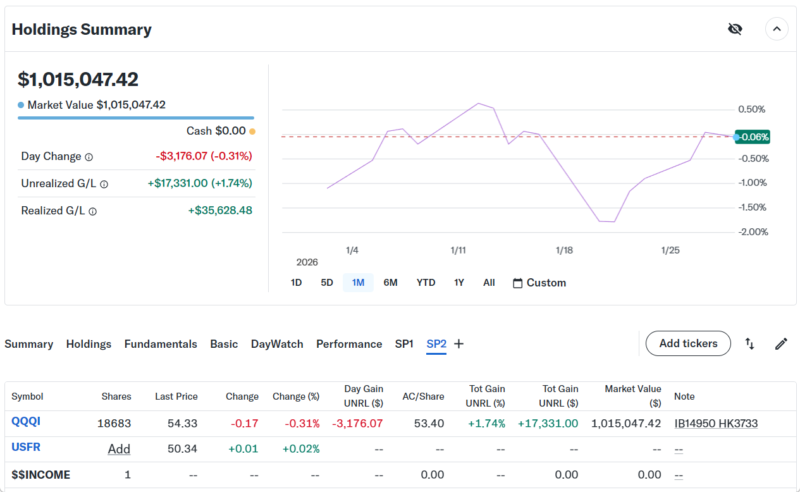Click the -0.06% chart value marker

click(x=751, y=137)
